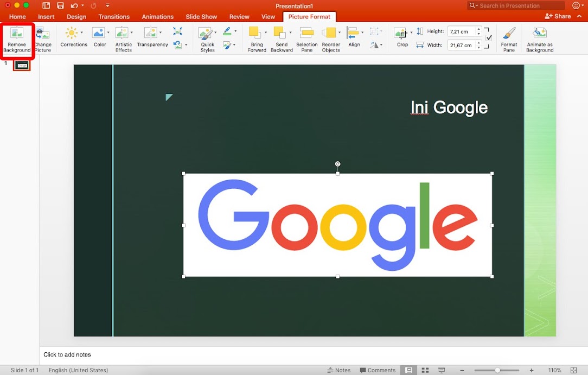Viewport: 588px width, 375px height.
Task: Click the Align objects icon
Action: (353, 33)
